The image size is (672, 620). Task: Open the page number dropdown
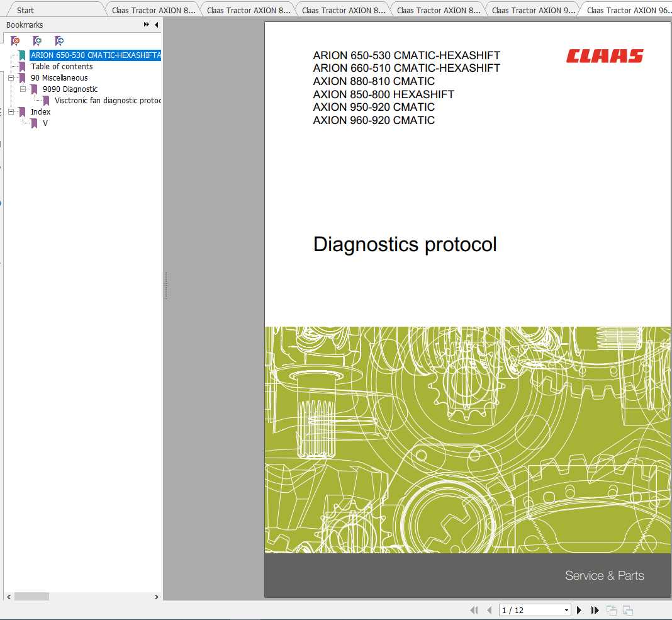click(x=566, y=609)
